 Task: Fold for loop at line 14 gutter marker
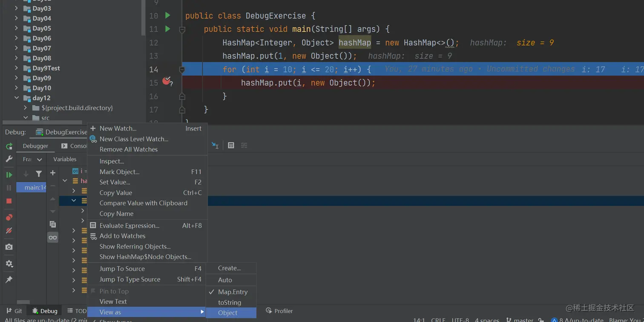[182, 69]
